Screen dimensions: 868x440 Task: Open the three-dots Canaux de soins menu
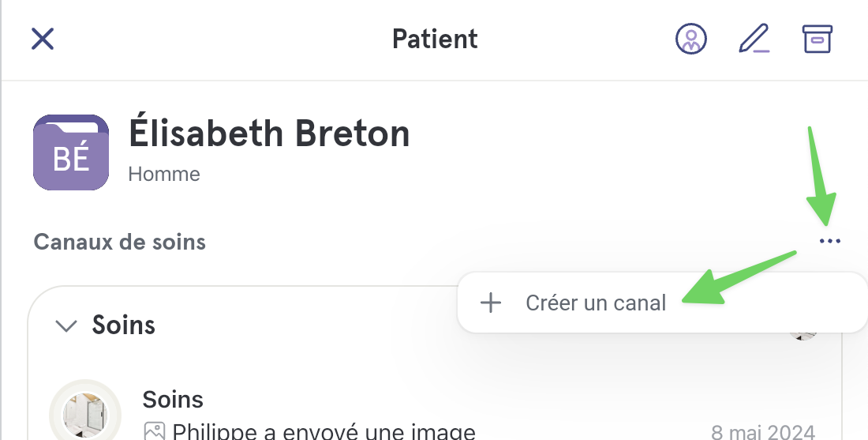click(830, 241)
